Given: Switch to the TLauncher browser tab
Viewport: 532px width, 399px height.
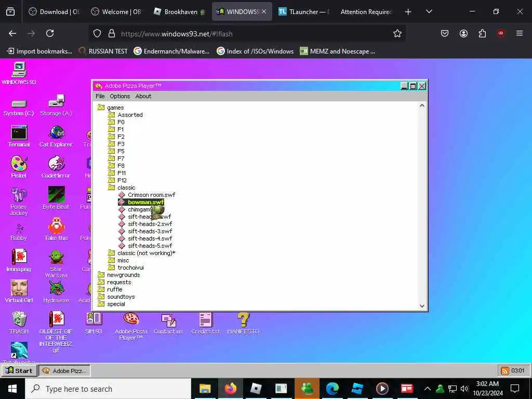Looking at the screenshot, I should coord(303,11).
